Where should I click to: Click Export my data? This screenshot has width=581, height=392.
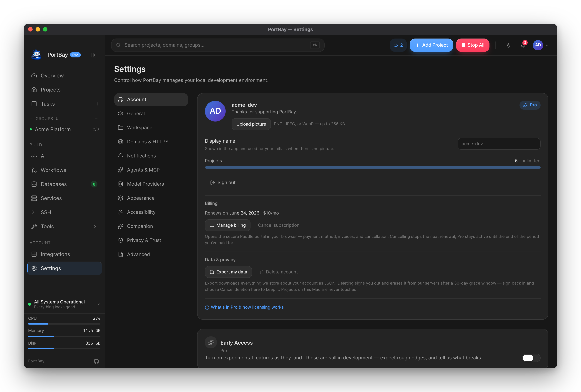tap(228, 272)
